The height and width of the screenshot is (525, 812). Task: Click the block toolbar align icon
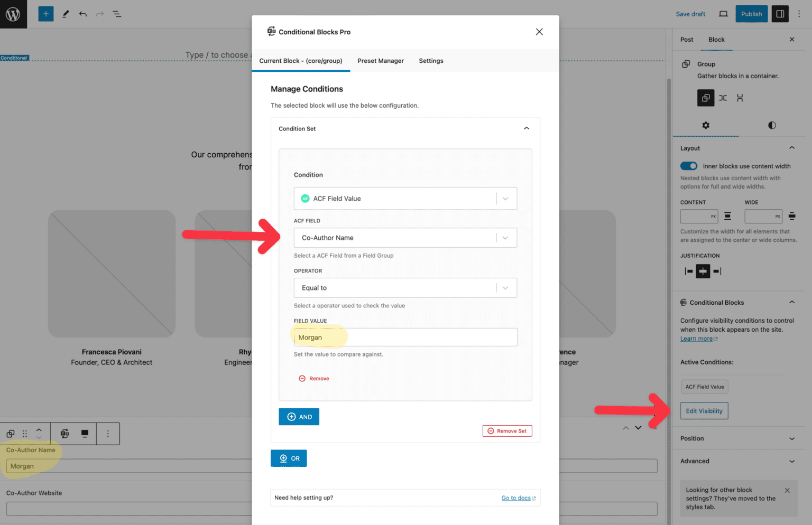[x=85, y=434]
